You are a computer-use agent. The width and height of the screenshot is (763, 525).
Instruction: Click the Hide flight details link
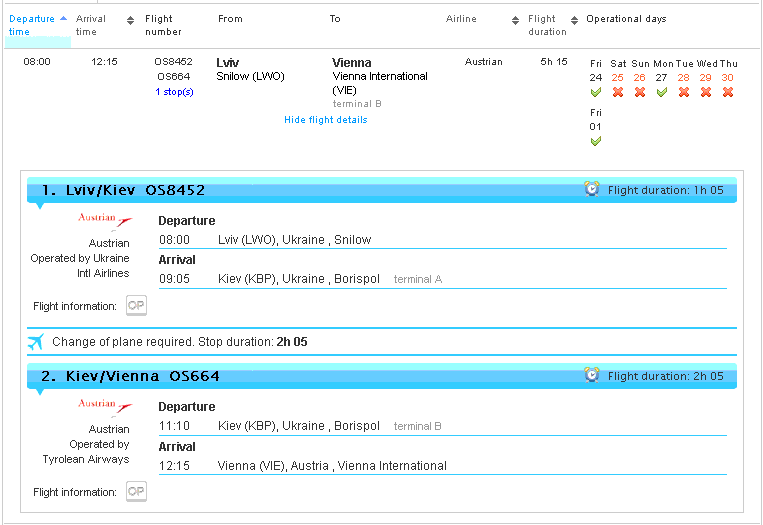(325, 120)
